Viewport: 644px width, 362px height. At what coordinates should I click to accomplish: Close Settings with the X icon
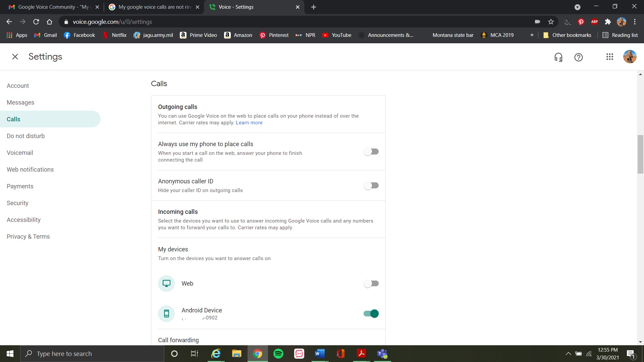click(x=15, y=57)
